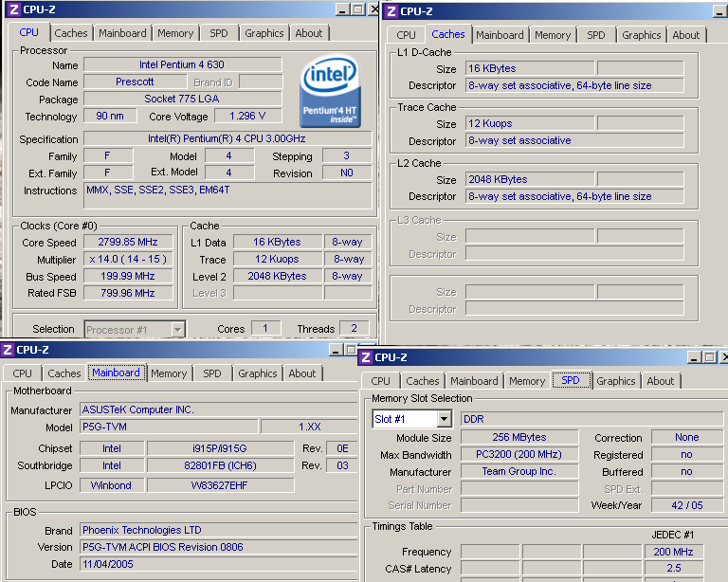Click the Manufacturer field showing Team Group Inc.
728x582 pixels.
coord(519,471)
